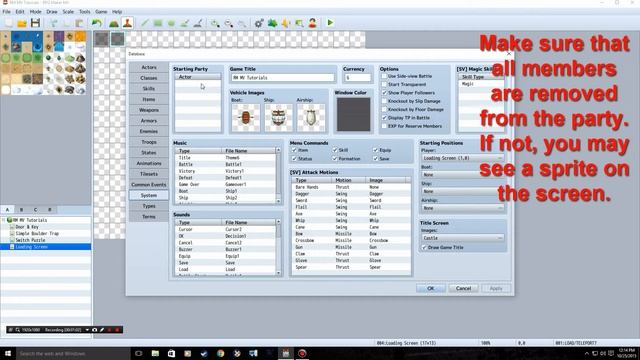
Task: Select the Ellipse drawing tool
Action: (171, 23)
